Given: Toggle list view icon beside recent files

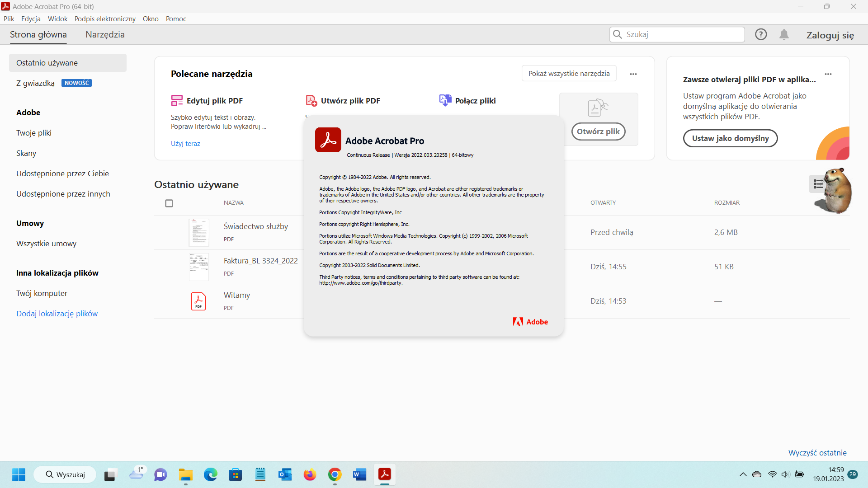Looking at the screenshot, I should pyautogui.click(x=818, y=184).
